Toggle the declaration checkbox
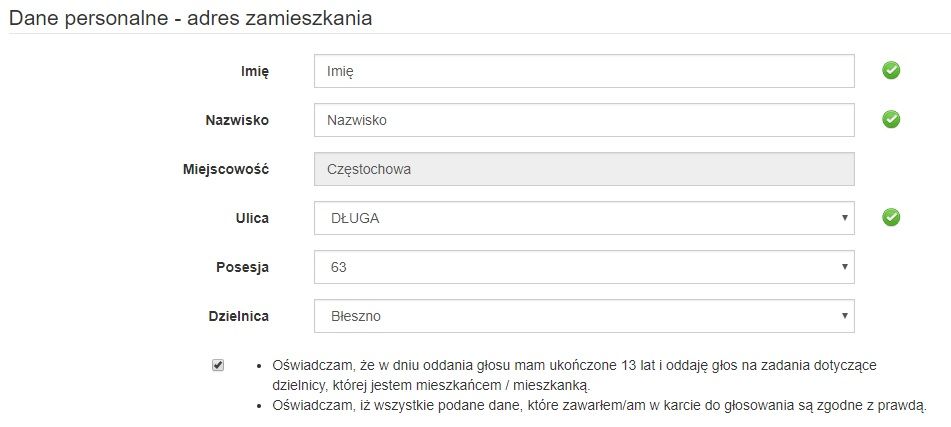Image resolution: width=951 pixels, height=427 pixels. [218, 366]
